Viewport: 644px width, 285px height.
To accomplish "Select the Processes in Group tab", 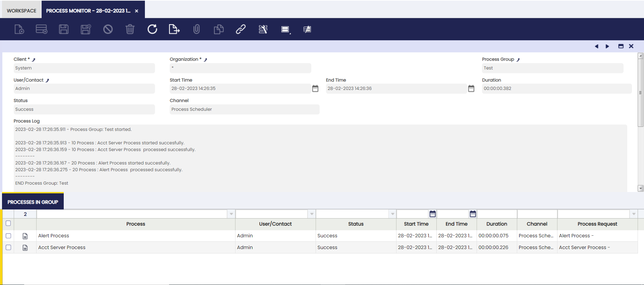I will point(33,202).
